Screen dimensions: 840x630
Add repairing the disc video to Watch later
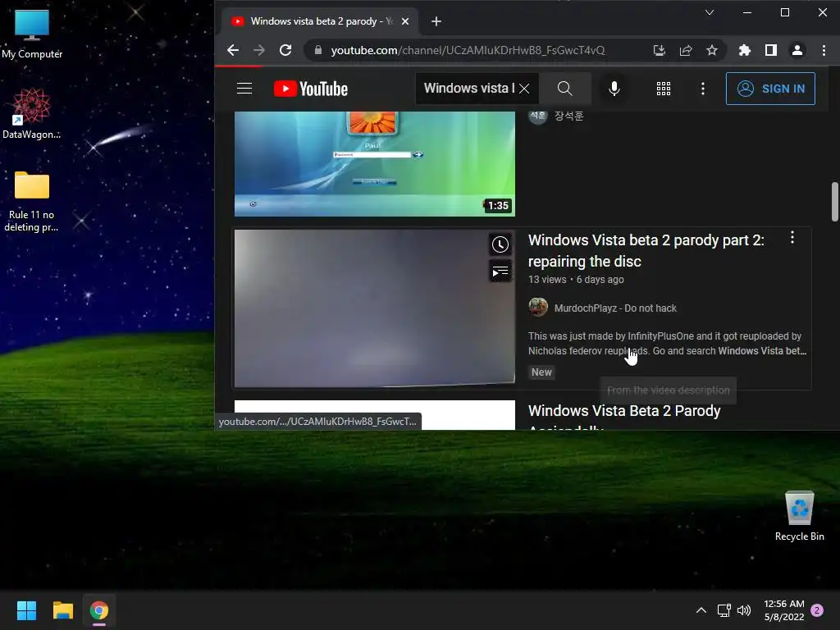point(500,244)
